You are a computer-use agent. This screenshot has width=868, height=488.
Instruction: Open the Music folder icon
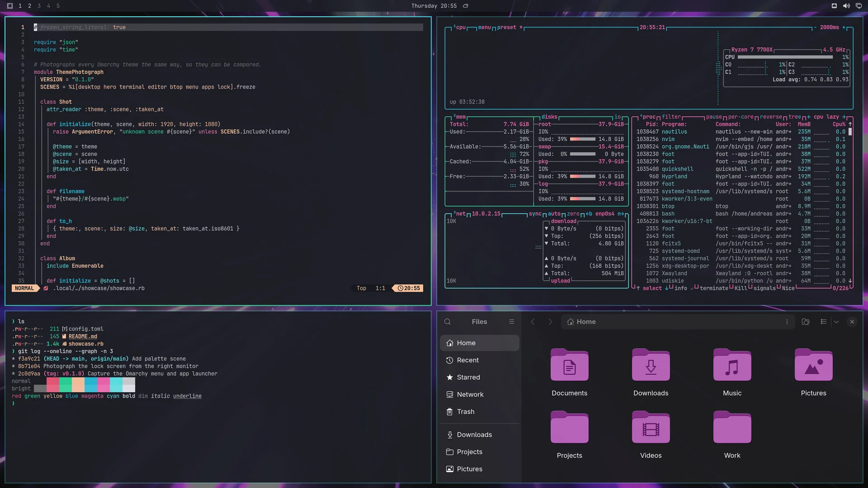[x=732, y=365]
